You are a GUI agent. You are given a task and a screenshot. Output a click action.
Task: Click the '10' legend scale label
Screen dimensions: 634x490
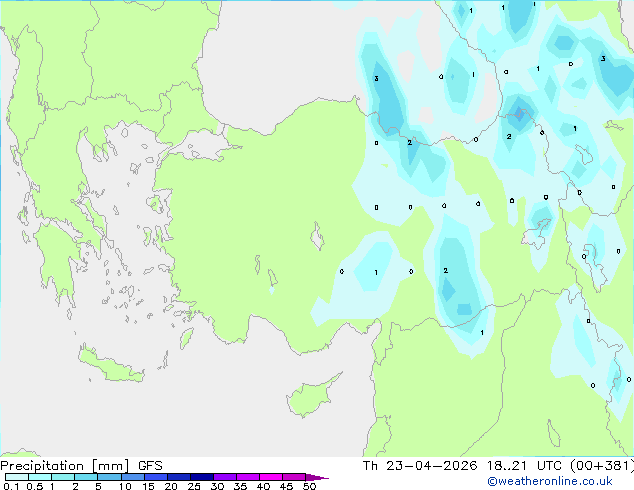[125, 486]
